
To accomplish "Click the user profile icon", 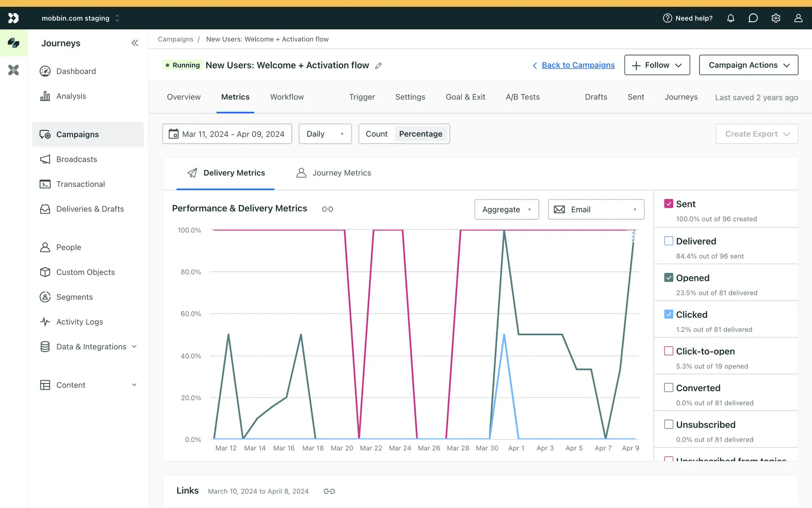I will 798,18.
